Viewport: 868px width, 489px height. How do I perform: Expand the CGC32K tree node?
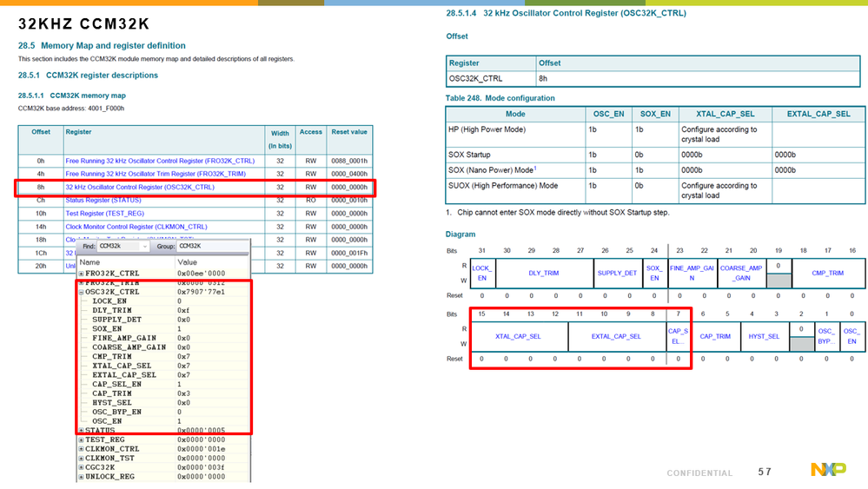[81, 467]
